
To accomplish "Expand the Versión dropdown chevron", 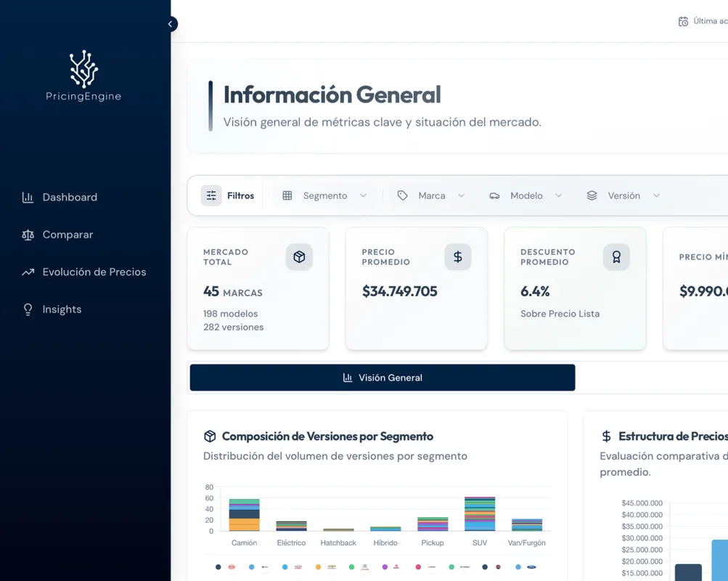I will point(656,195).
